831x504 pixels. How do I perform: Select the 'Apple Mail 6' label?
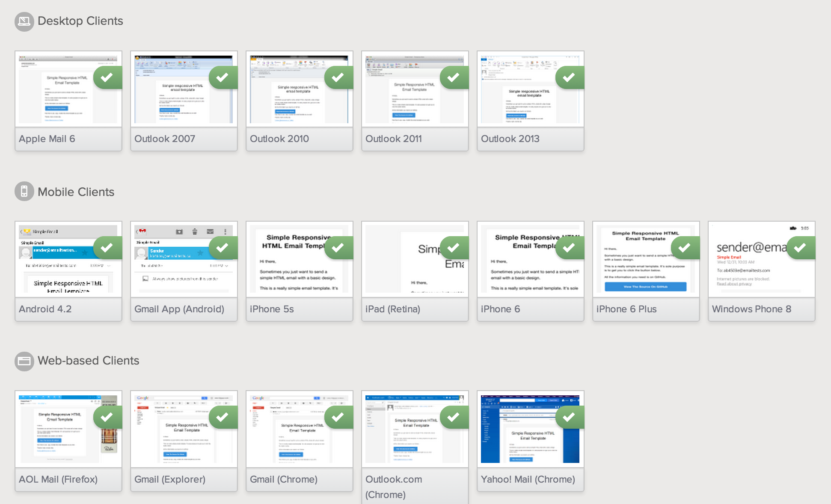[x=47, y=139]
